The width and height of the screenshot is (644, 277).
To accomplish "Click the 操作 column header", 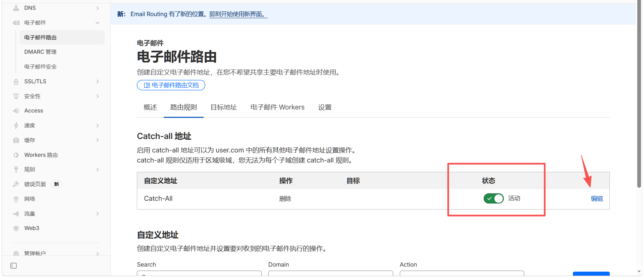I will click(286, 181).
